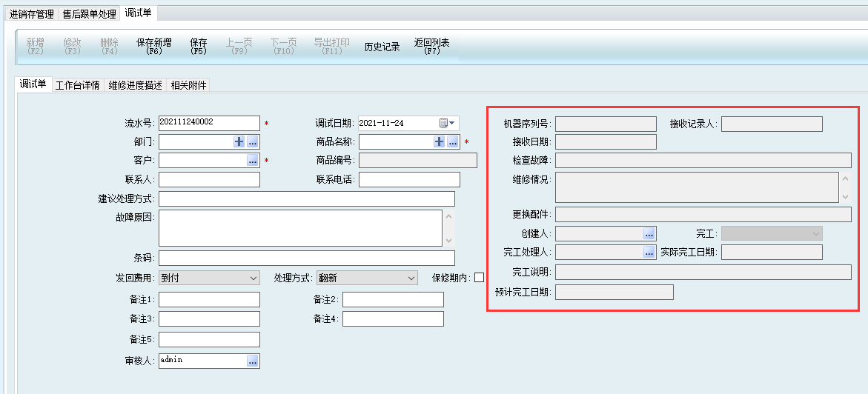
Task: Open 历史记录 from the toolbar
Action: (382, 47)
